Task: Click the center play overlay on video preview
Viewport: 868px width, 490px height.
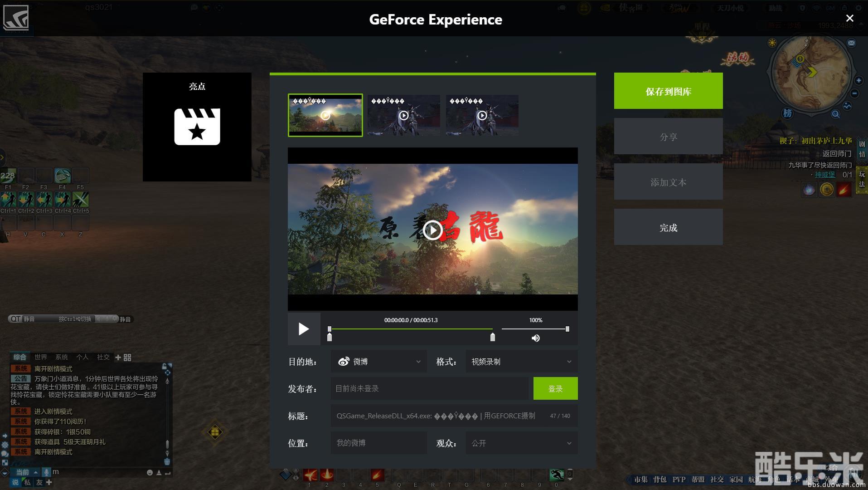Action: [x=432, y=230]
